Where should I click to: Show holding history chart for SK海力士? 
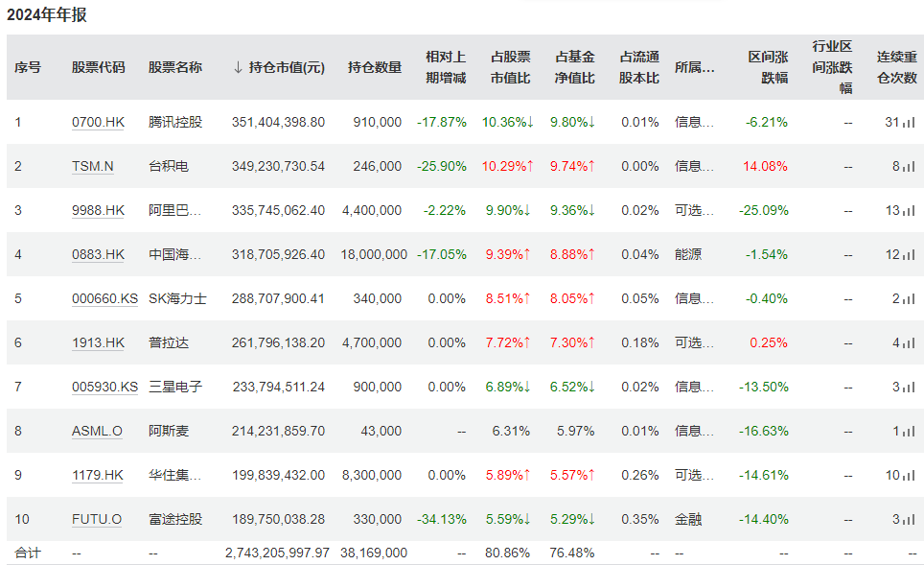910,299
